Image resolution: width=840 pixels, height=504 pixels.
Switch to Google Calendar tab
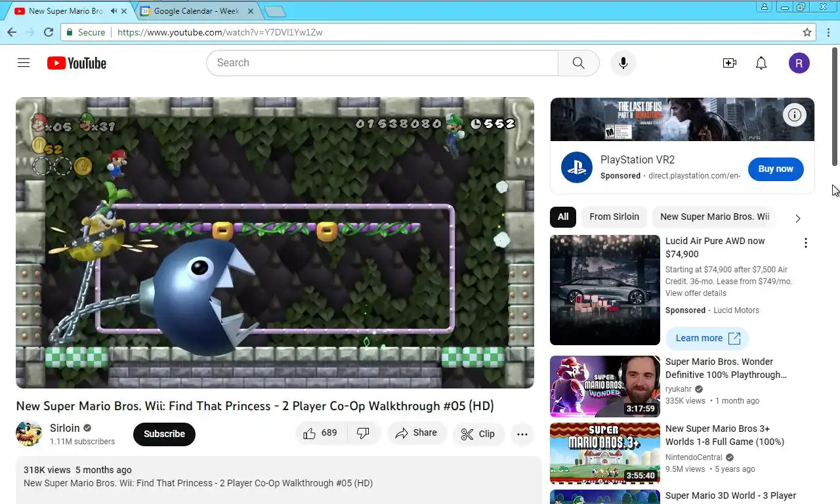(x=197, y=11)
